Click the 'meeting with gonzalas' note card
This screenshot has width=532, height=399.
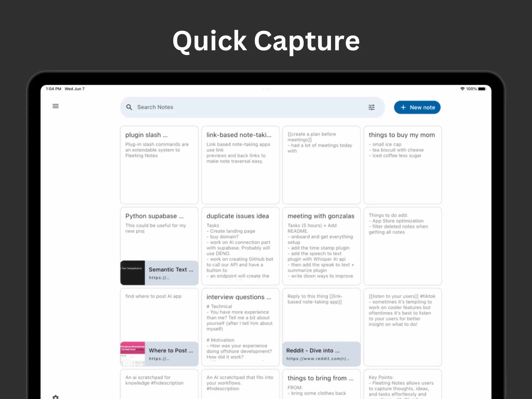321,245
